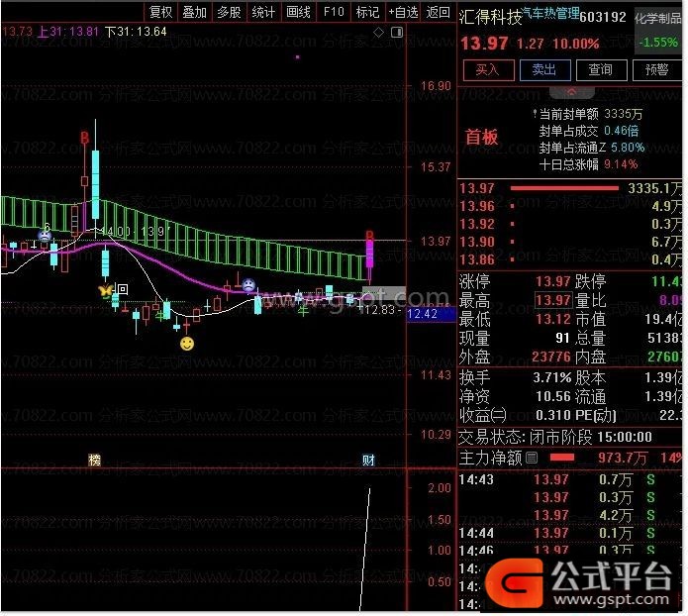Open the F10 company info page

tap(334, 12)
